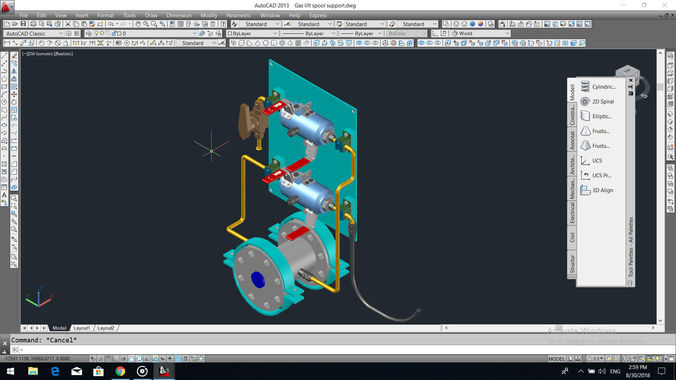Select the Line tool in the Draw toolbar
The width and height of the screenshot is (676, 380).
pyautogui.click(x=4, y=56)
